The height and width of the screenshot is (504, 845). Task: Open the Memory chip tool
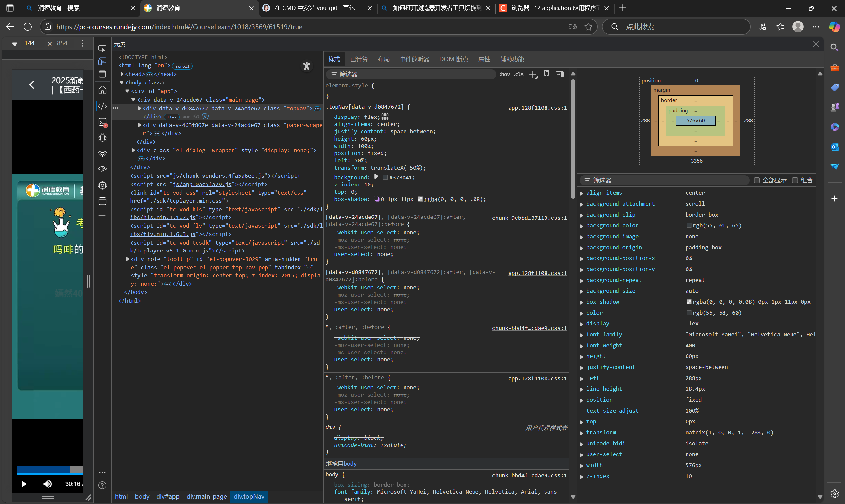[x=102, y=185]
